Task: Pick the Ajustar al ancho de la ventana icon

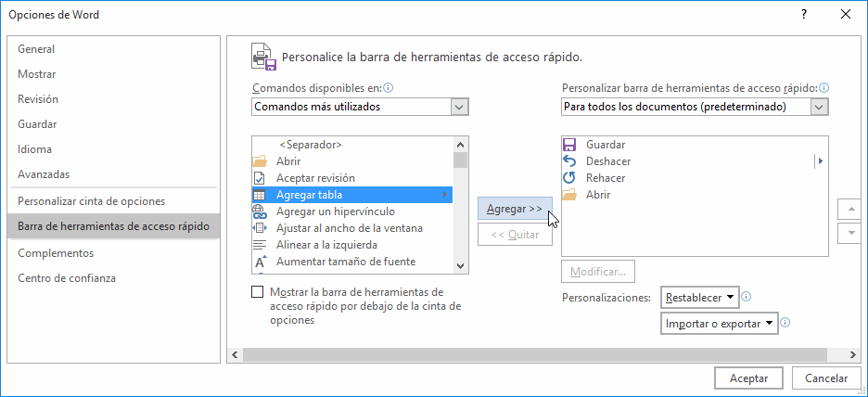Action: pyautogui.click(x=260, y=227)
